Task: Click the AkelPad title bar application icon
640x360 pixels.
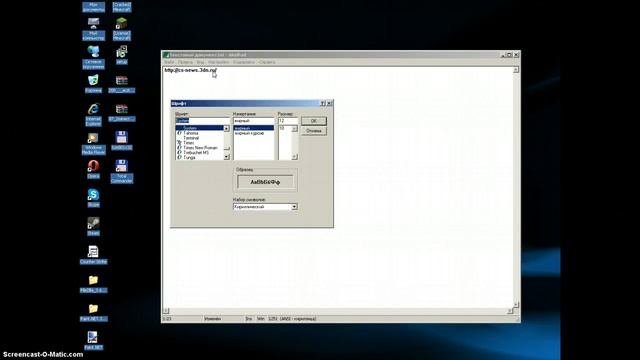Action: click(166, 55)
